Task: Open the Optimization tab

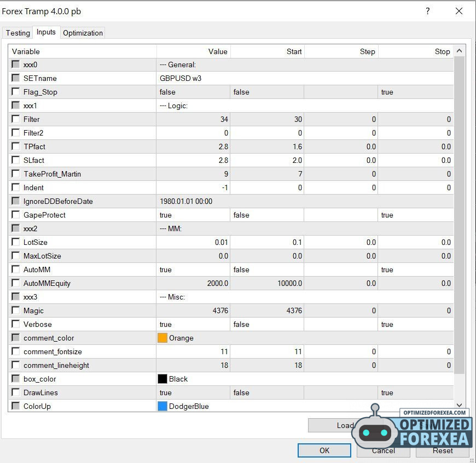Action: [83, 33]
